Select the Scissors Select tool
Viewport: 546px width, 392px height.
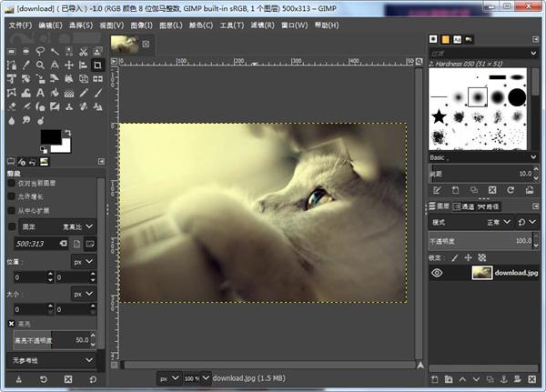coord(83,52)
